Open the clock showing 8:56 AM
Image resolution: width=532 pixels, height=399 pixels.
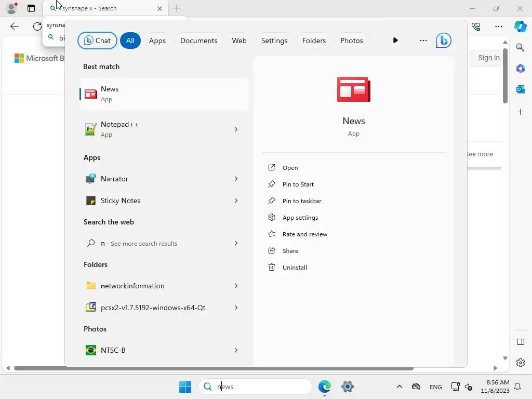click(x=495, y=387)
